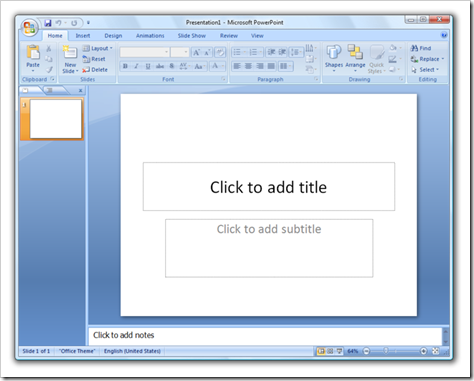Screen dimensions: 474x381
Task: Toggle Justify text alignment
Action: [271, 66]
